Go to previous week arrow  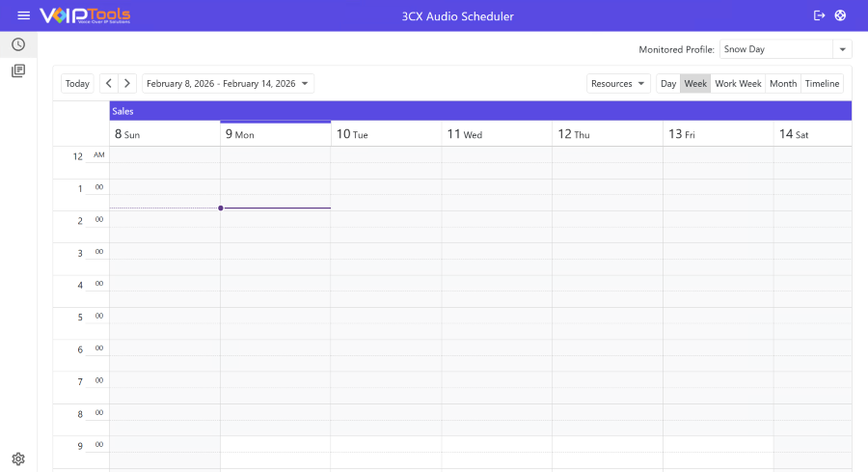(x=109, y=84)
